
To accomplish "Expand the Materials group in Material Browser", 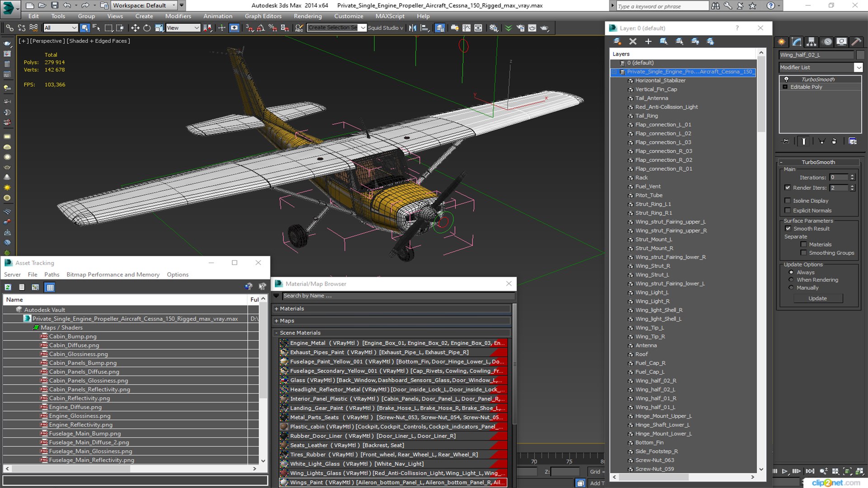I will click(x=276, y=309).
